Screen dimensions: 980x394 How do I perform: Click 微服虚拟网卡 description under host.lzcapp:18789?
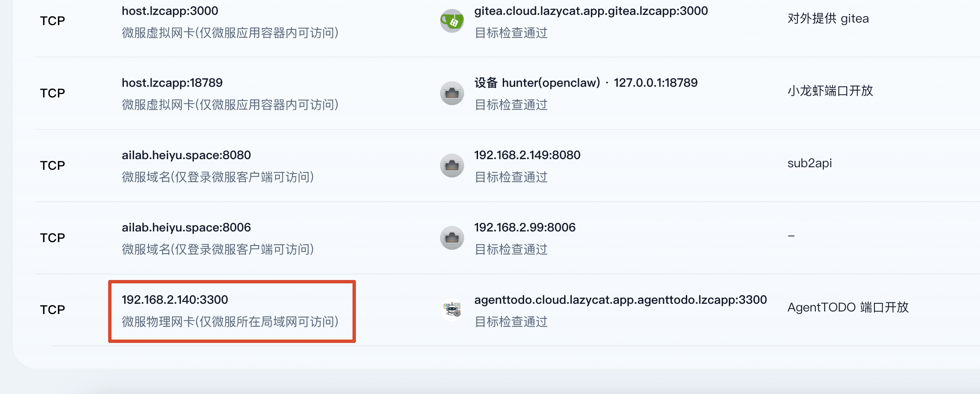(x=230, y=105)
